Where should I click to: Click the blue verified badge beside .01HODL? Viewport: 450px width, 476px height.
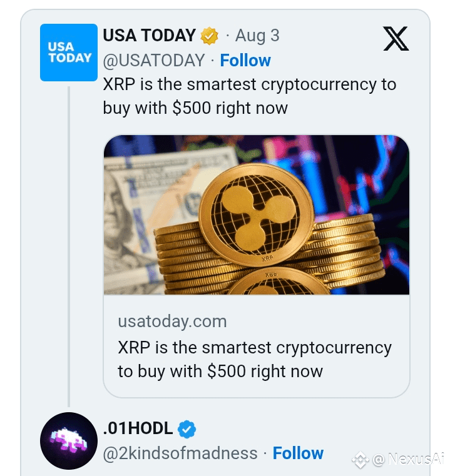(187, 429)
